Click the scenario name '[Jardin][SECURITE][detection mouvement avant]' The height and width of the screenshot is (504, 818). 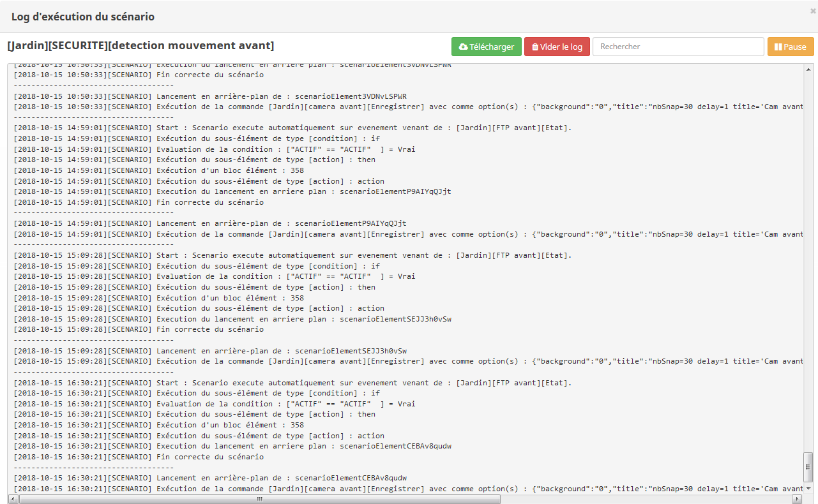coord(140,45)
